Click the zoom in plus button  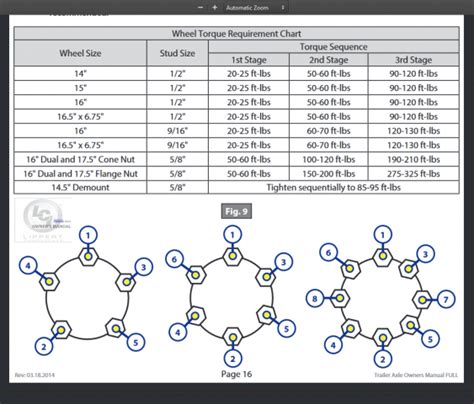(215, 7)
